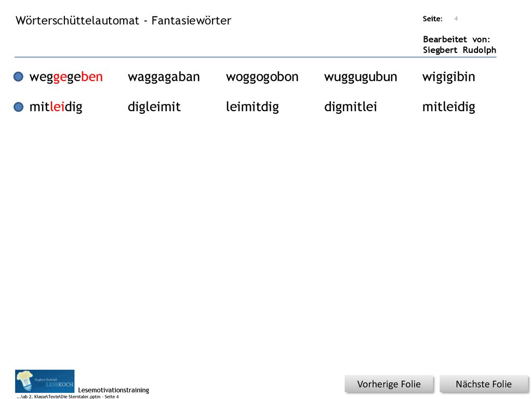The image size is (532, 399).
Task: Select the word waggagaban
Action: [164, 77]
